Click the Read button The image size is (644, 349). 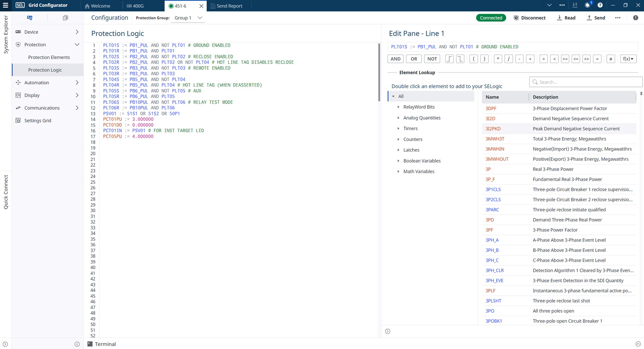tap(566, 18)
